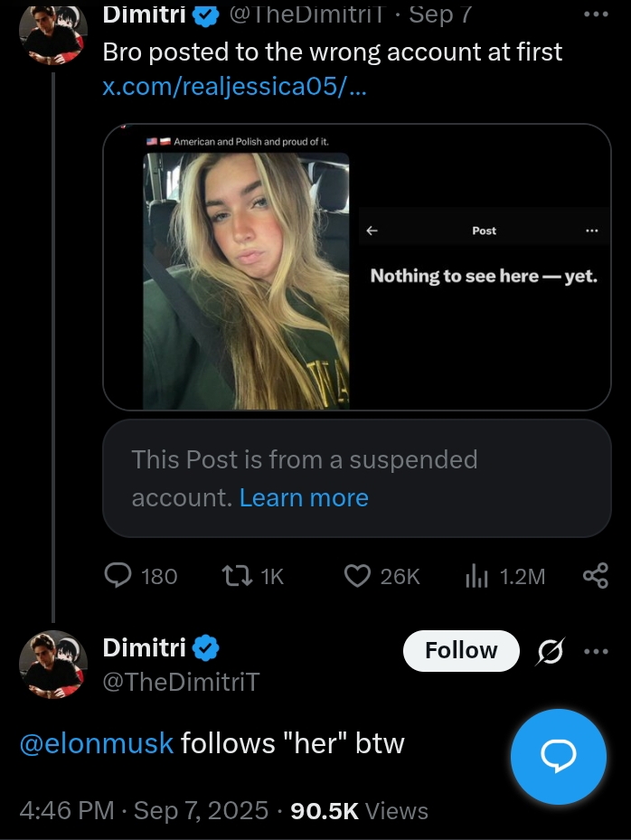Image resolution: width=631 pixels, height=840 pixels.
Task: Follow the Dimitri account
Action: click(x=461, y=651)
